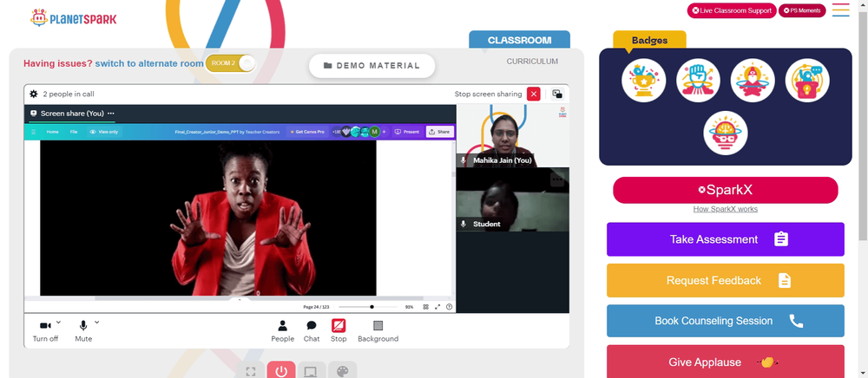The width and height of the screenshot is (868, 378).
Task: Click Get Canva Pro in shared screen
Action: coord(307,132)
